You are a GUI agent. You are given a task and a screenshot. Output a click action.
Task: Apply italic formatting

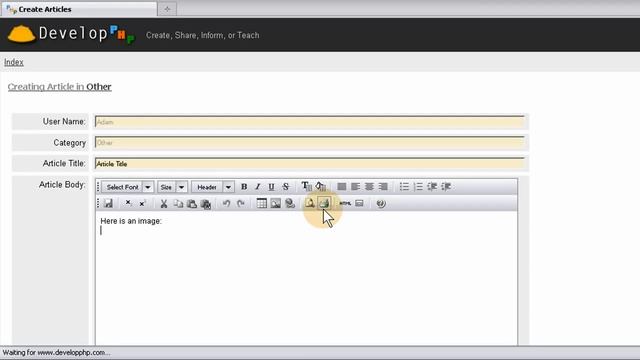[258, 187]
